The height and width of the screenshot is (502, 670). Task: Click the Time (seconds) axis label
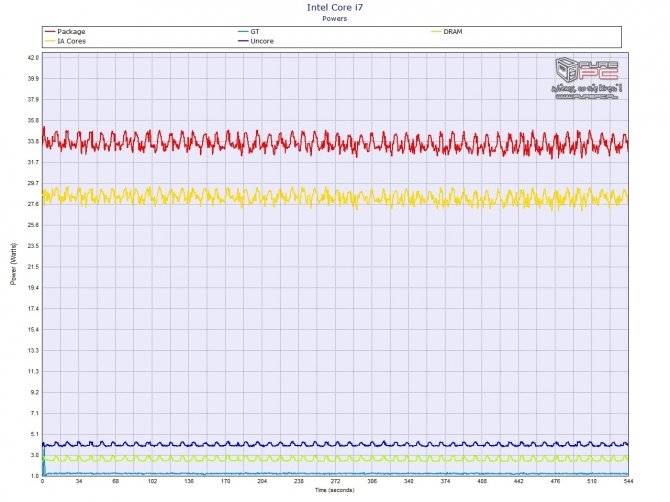(x=335, y=490)
